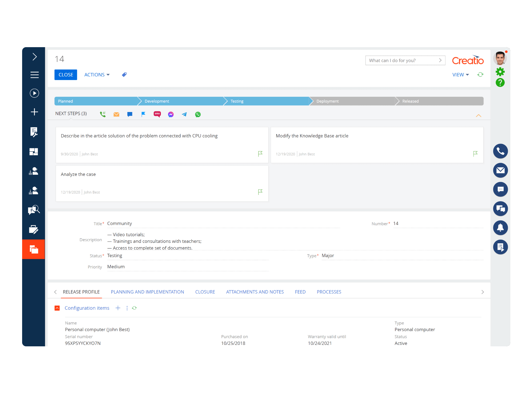This screenshot has width=532, height=393.
Task: Set stage to Deployment on progress bar
Action: point(352,101)
